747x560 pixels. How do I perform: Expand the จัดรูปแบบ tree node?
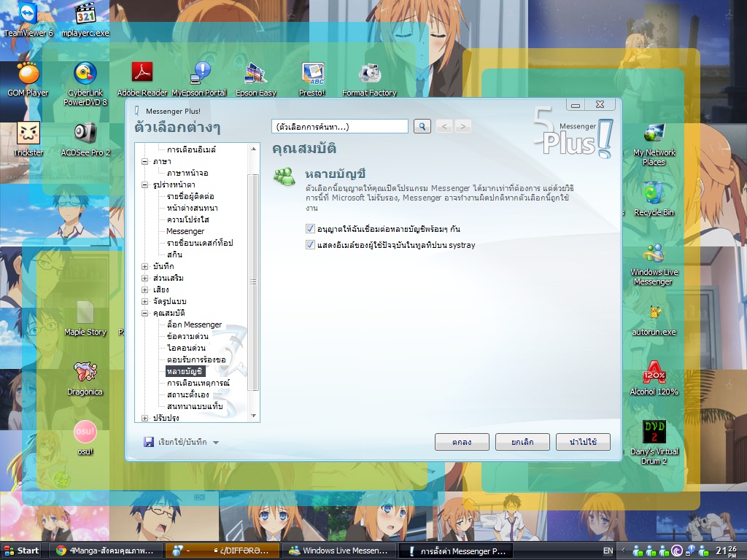click(145, 301)
